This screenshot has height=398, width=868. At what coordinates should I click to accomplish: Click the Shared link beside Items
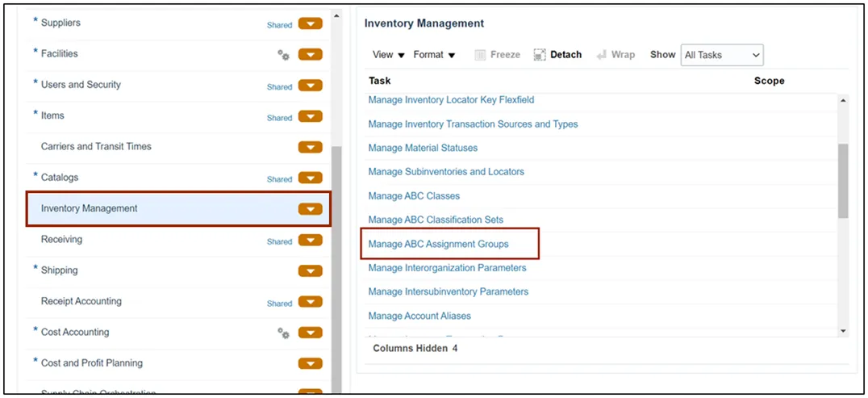(279, 118)
